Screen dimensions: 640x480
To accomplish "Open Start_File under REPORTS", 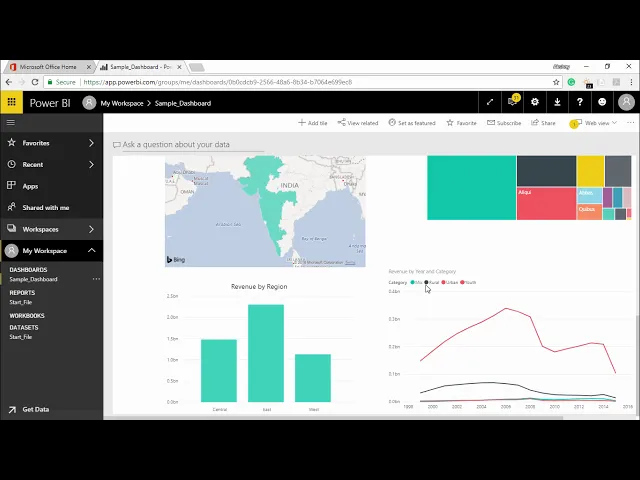I will pos(21,302).
